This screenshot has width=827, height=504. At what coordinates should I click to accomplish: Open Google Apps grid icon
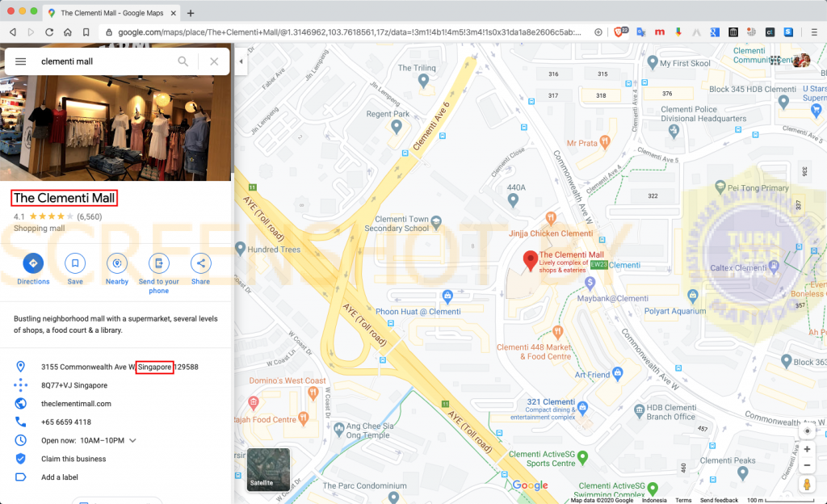pos(775,60)
